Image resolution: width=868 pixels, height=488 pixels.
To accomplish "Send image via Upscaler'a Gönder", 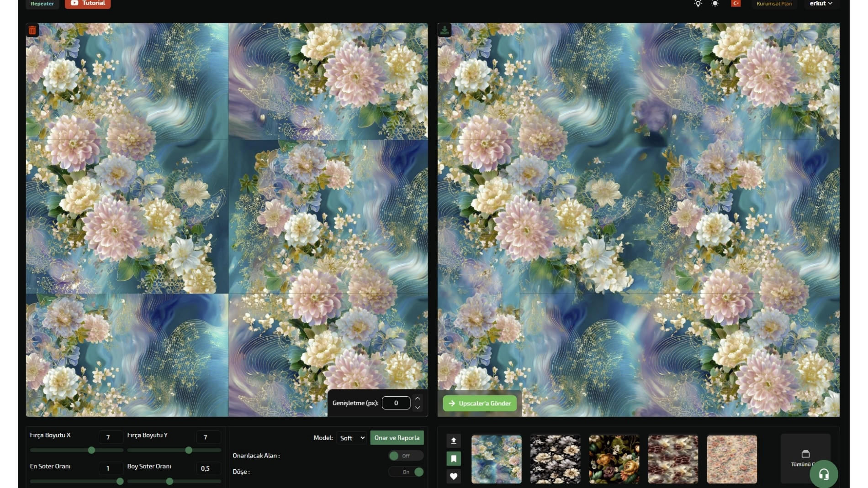I will [x=480, y=403].
